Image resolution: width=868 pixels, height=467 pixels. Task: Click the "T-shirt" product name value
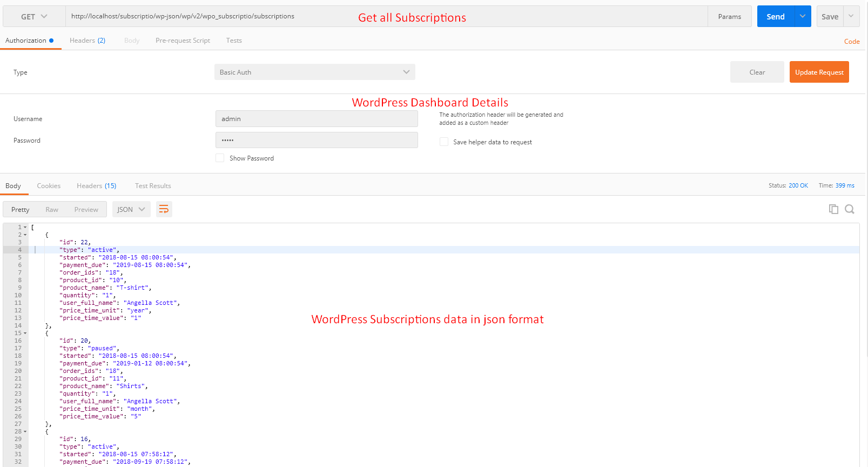click(x=133, y=288)
